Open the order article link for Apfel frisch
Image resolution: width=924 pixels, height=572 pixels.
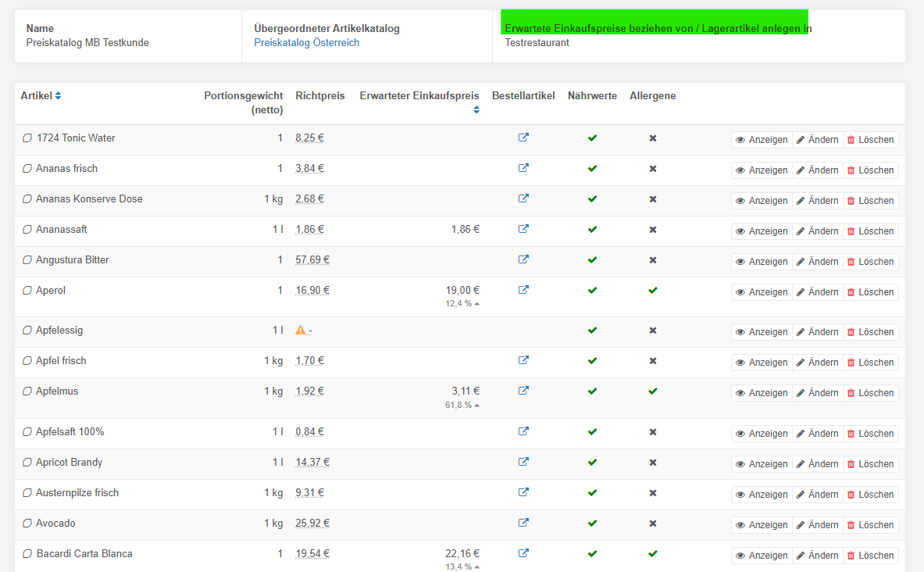(523, 360)
